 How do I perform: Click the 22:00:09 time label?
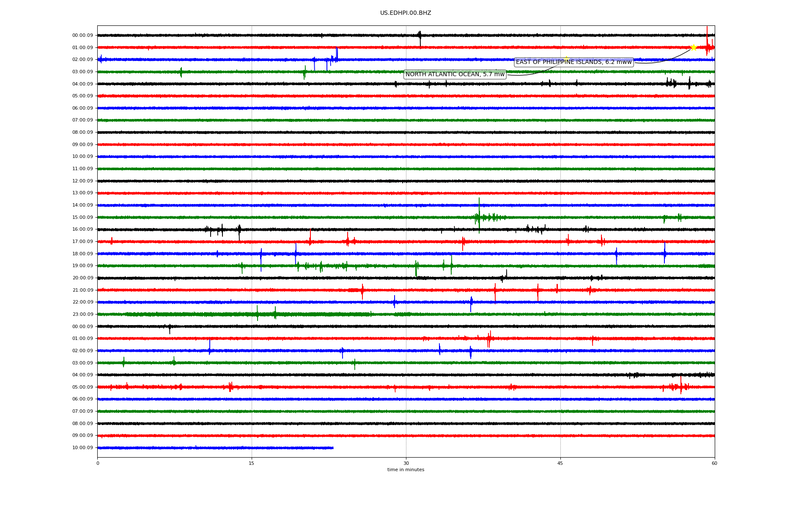coord(82,302)
